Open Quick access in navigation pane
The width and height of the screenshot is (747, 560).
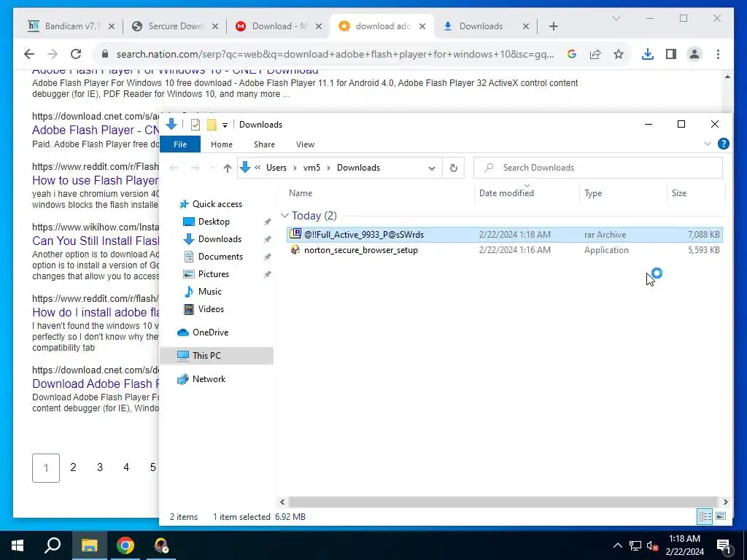point(217,204)
